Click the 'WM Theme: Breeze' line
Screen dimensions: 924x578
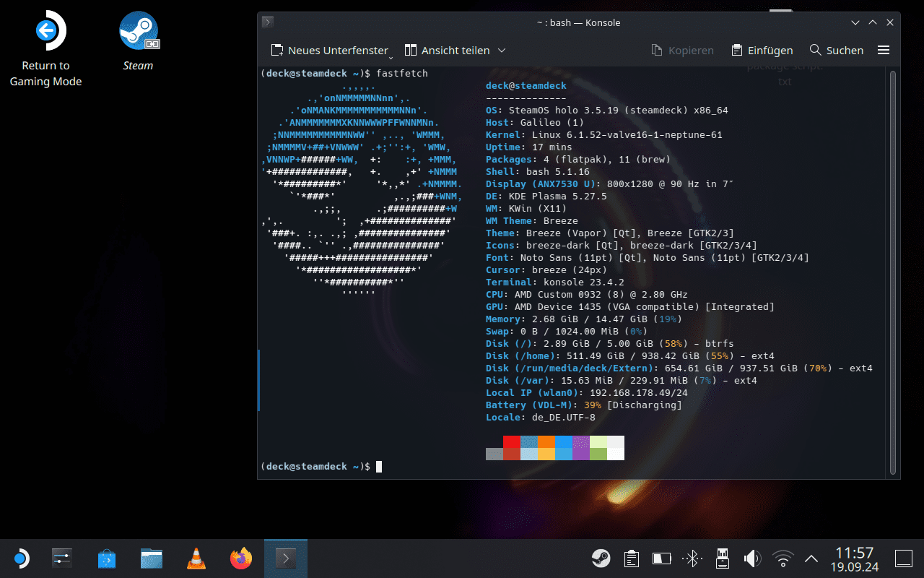click(532, 221)
